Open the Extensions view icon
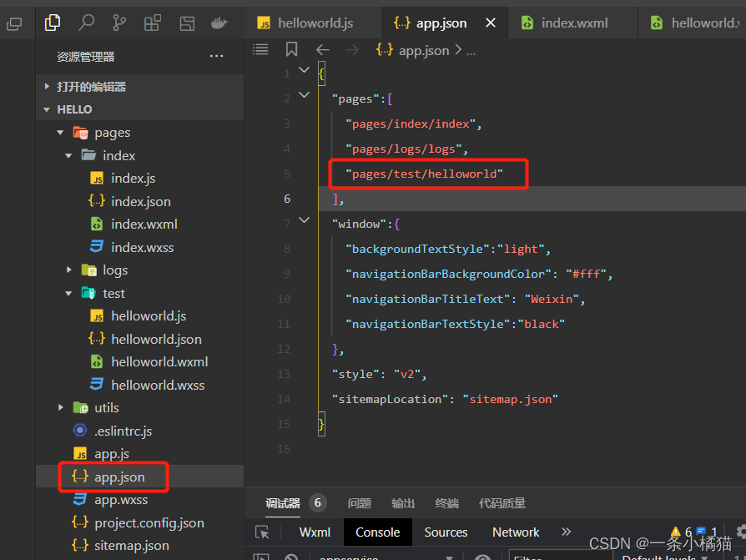The image size is (746, 560). [152, 23]
